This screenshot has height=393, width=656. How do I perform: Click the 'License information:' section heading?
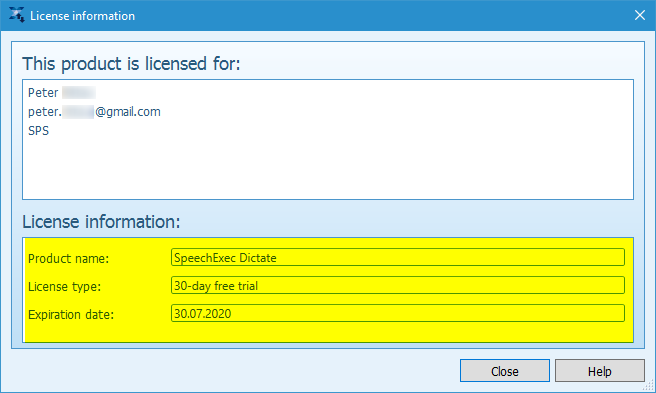[x=101, y=222]
